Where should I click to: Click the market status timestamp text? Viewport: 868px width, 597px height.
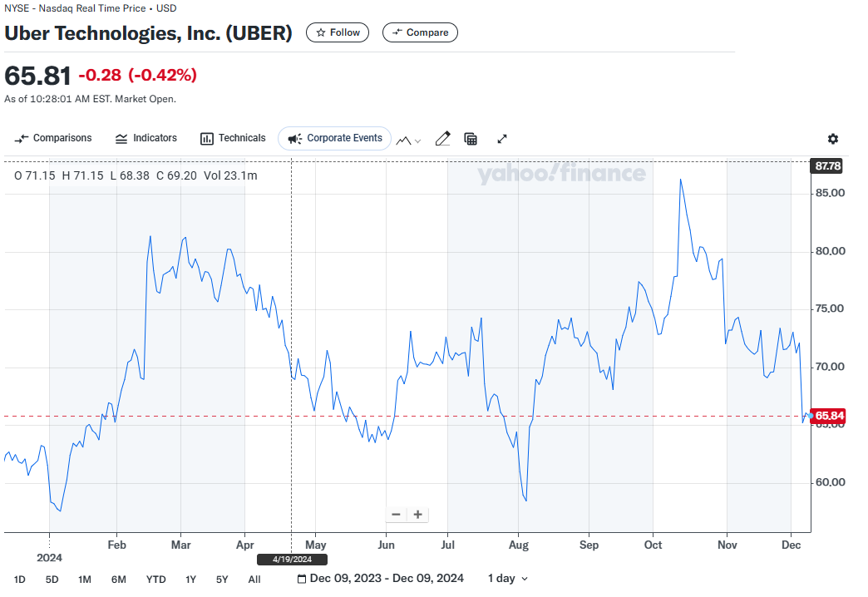pyautogui.click(x=91, y=99)
